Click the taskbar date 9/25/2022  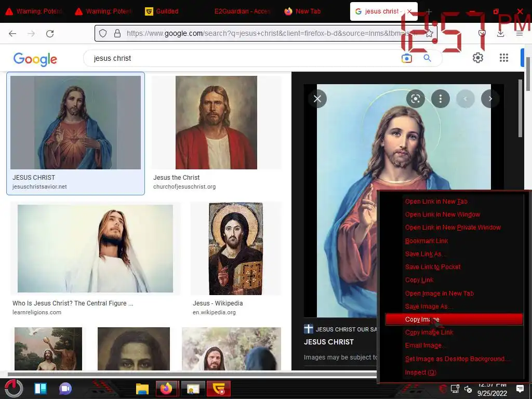coord(492,393)
